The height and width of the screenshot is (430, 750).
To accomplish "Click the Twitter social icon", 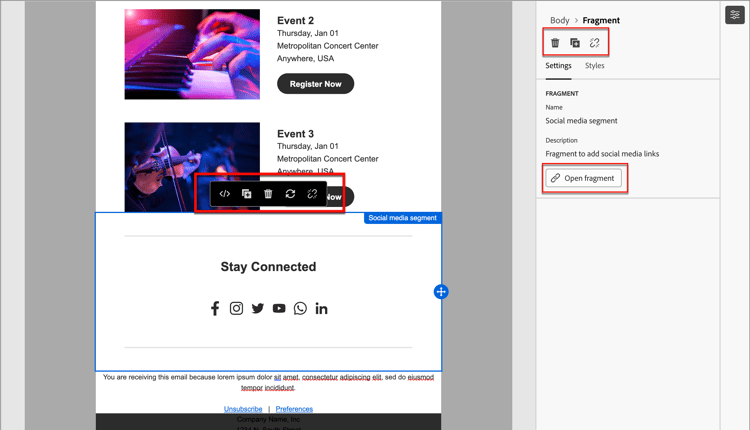I will tap(258, 309).
